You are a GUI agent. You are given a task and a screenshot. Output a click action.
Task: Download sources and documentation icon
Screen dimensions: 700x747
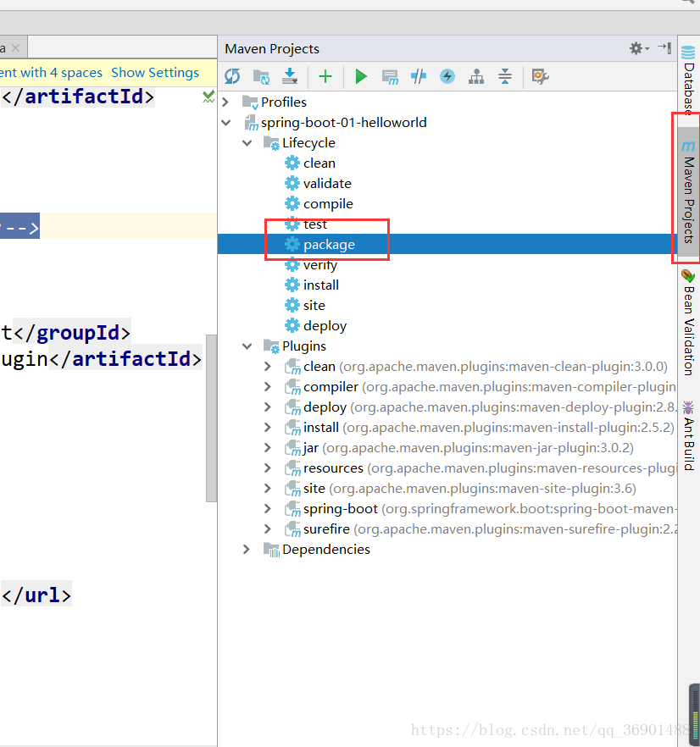pos(290,76)
